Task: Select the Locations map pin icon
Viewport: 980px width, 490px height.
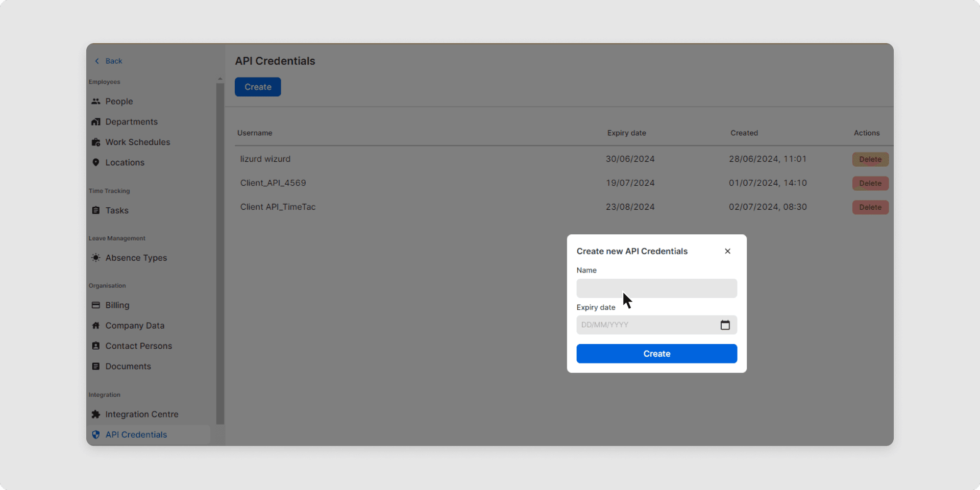Action: [96, 162]
